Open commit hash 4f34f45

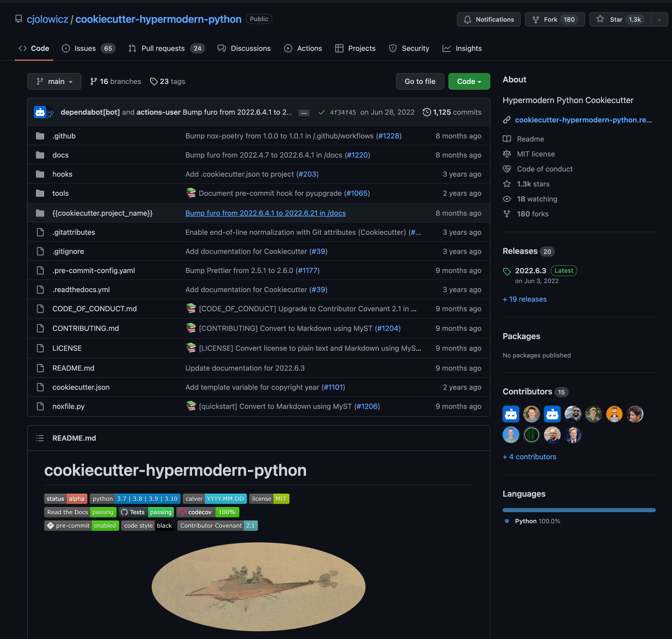coord(343,112)
